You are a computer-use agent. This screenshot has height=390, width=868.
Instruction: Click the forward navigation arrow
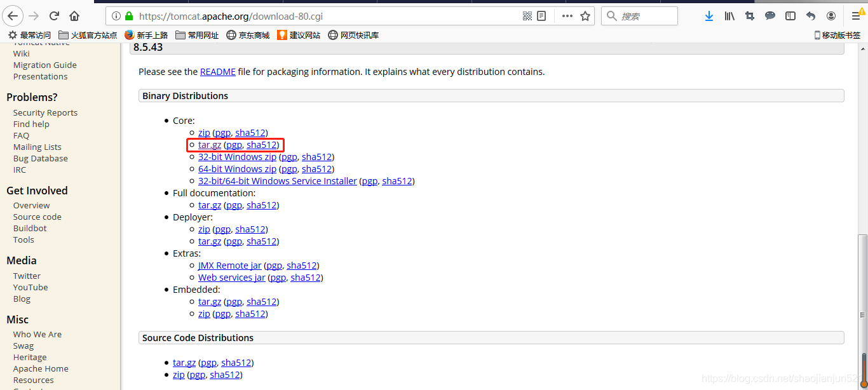click(x=34, y=16)
